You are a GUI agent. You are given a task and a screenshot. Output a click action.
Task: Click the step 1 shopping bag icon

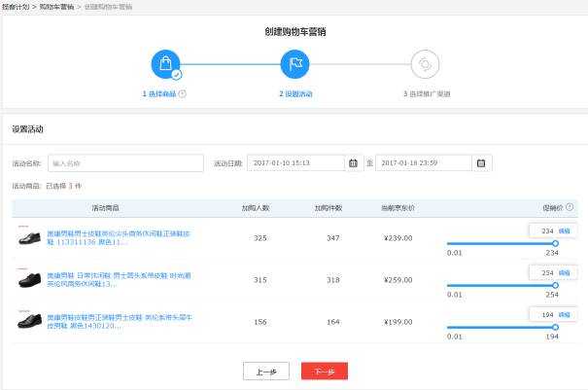[x=165, y=64]
